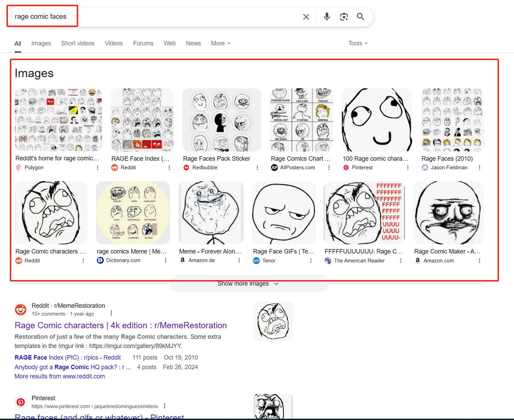This screenshot has width=514, height=420.
Task: Open three-dot menu for RAGE Face Index result
Action: tap(169, 167)
